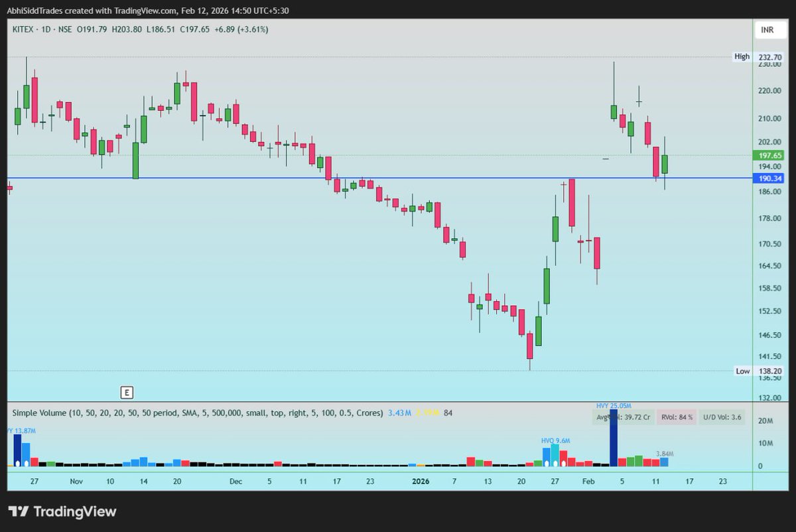Click the blue 190.34 price line label

coord(768,178)
